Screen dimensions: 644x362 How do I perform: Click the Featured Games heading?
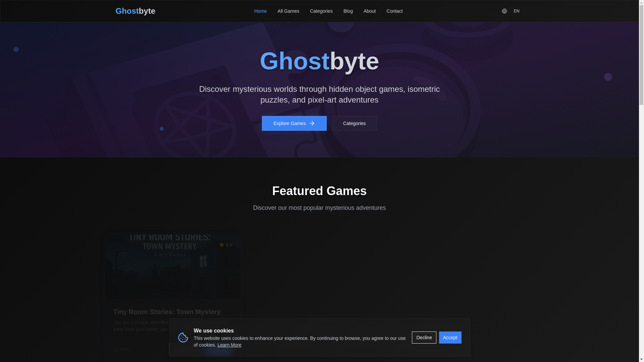pos(319,191)
